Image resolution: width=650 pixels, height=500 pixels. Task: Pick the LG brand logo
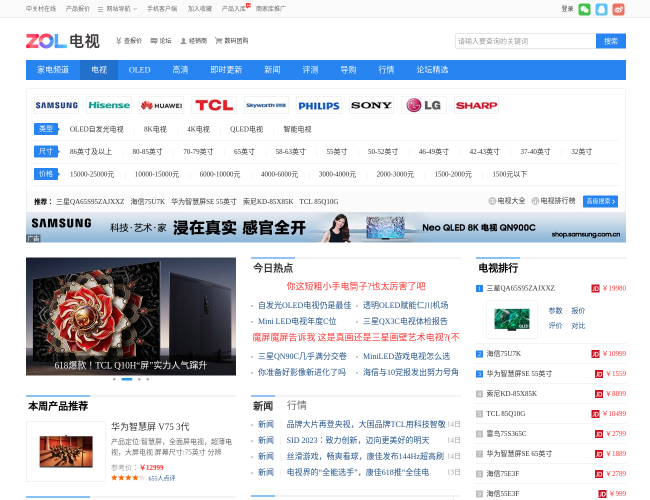pyautogui.click(x=424, y=105)
